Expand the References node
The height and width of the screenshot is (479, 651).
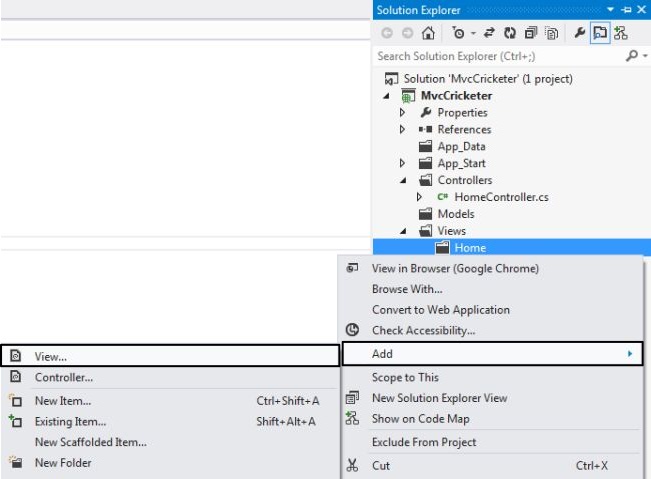[402, 130]
